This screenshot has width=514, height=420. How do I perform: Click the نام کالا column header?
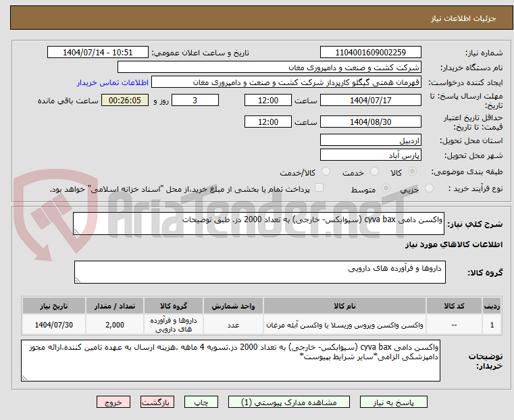[x=344, y=306]
